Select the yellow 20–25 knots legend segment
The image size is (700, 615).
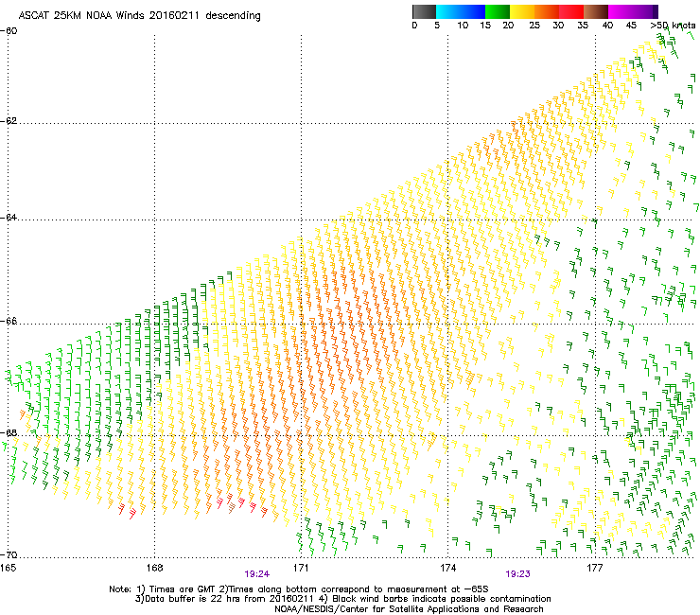pos(522,11)
